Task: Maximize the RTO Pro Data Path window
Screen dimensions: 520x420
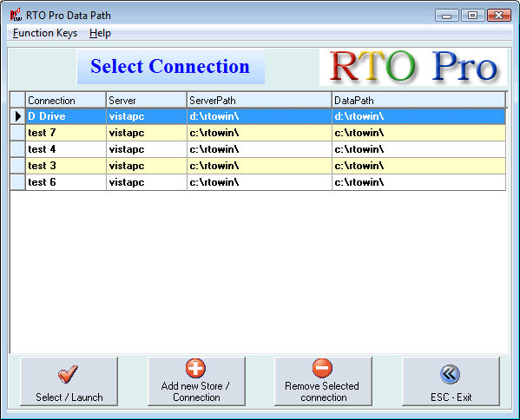Action: point(472,16)
